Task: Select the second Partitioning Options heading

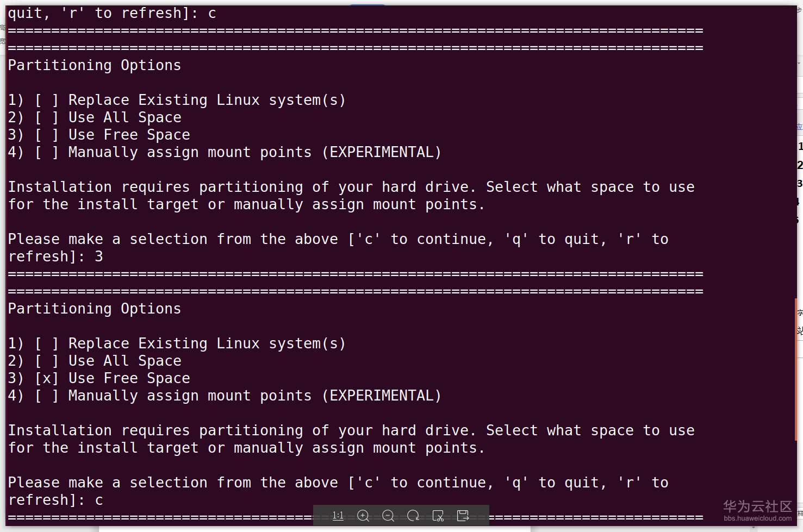Action: 94,309
